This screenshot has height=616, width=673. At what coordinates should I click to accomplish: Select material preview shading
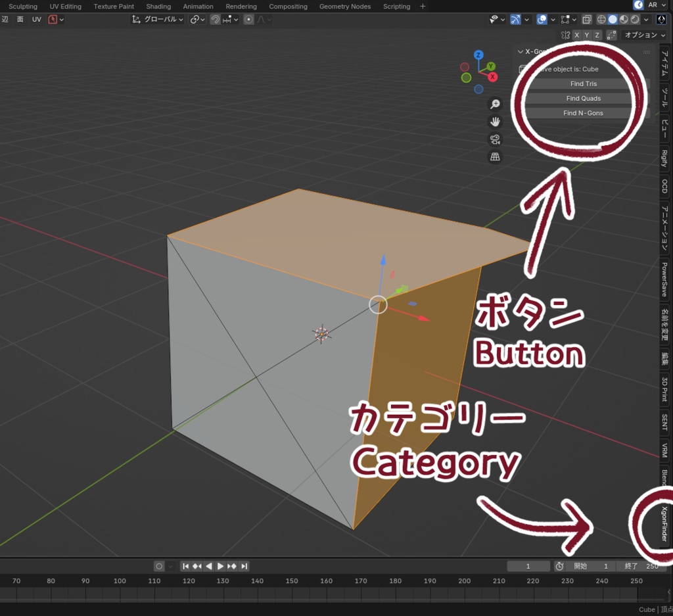pyautogui.click(x=624, y=19)
